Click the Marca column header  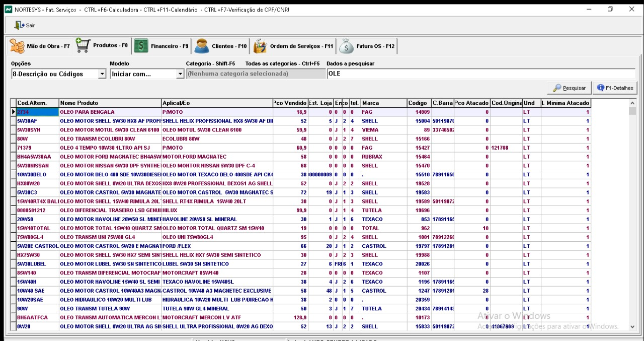pyautogui.click(x=383, y=103)
